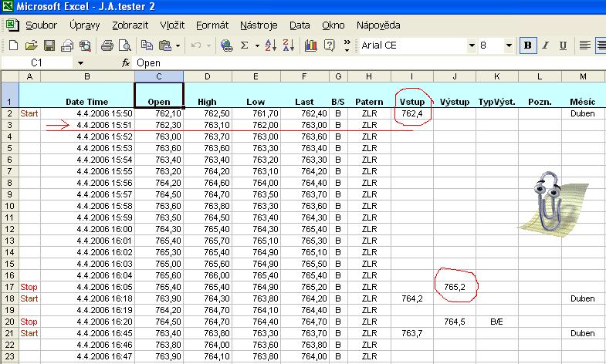Toggle Italic formatting
The image size is (606, 364).
(545, 45)
